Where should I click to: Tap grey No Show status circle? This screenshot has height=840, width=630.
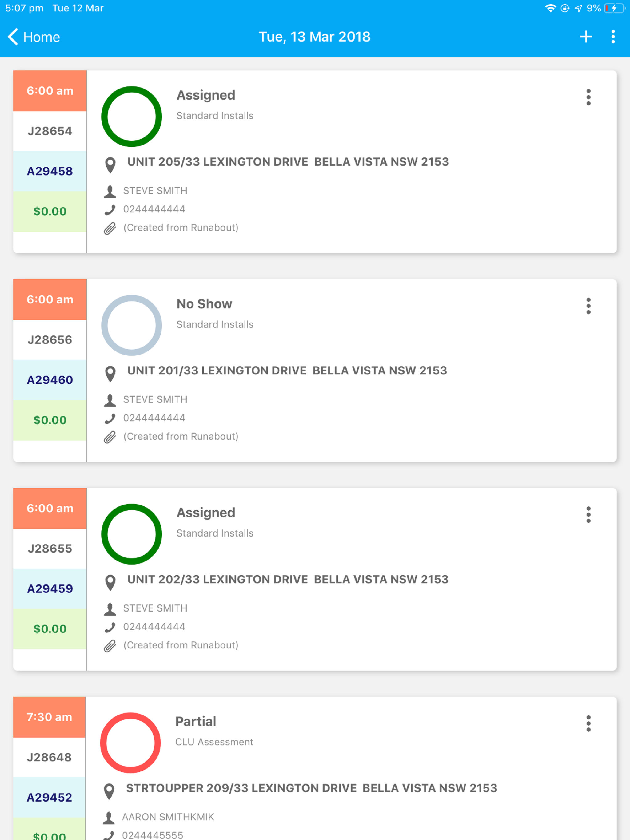pyautogui.click(x=131, y=325)
